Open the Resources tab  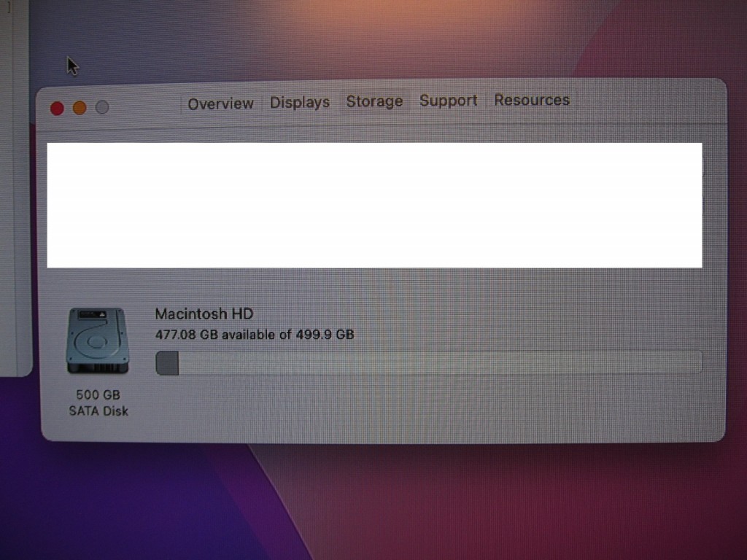pyautogui.click(x=532, y=100)
